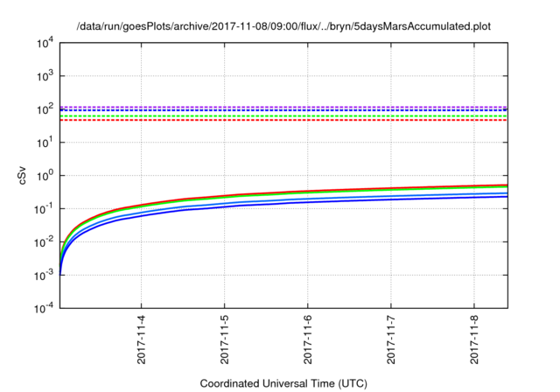The height and width of the screenshot is (392, 560).
Task: Click the 10^-3 y-axis tick label
Action: click(x=44, y=276)
